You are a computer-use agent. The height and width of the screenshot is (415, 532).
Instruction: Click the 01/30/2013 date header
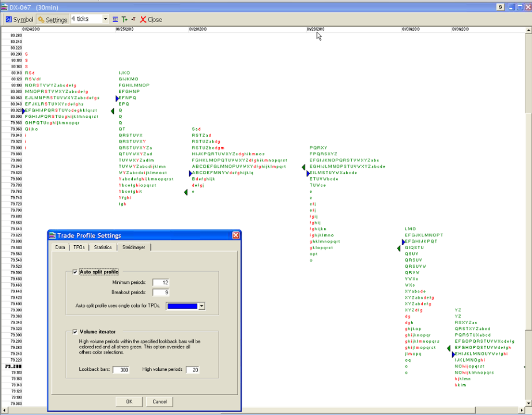pos(411,29)
